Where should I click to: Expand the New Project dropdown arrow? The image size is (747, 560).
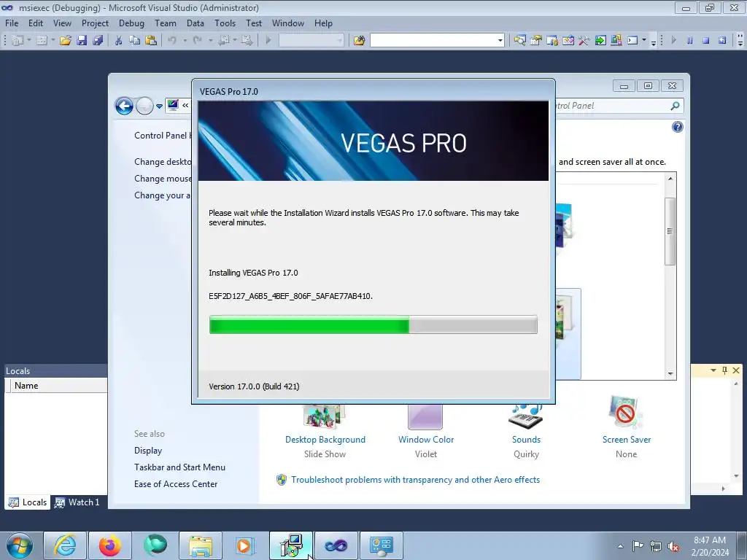pyautogui.click(x=29, y=41)
